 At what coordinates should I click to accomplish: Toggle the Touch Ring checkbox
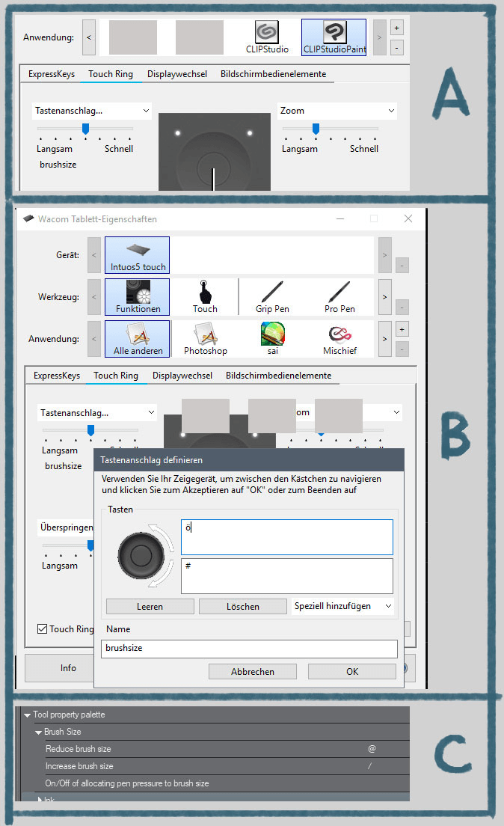pos(43,629)
